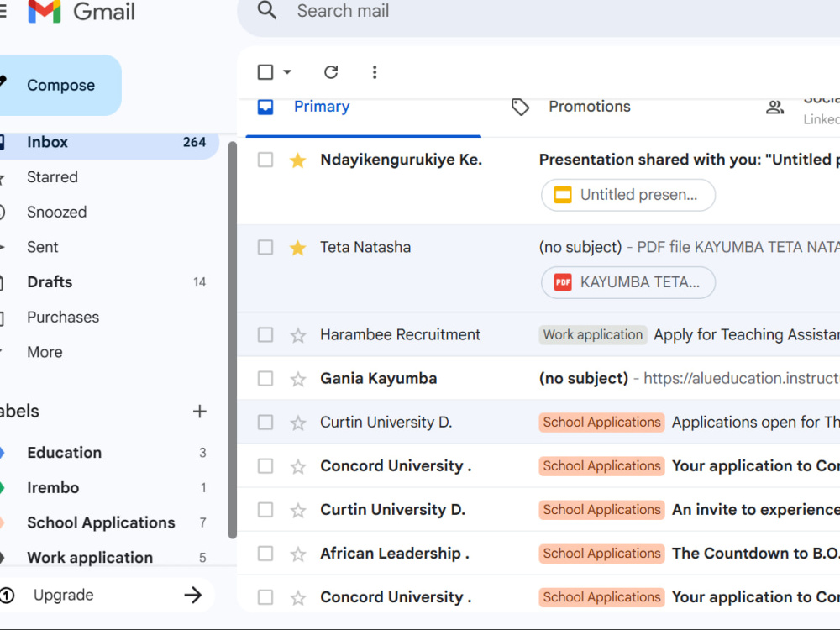The image size is (840, 630).
Task: Click the Primary tab inbox icon
Action: coord(265,108)
